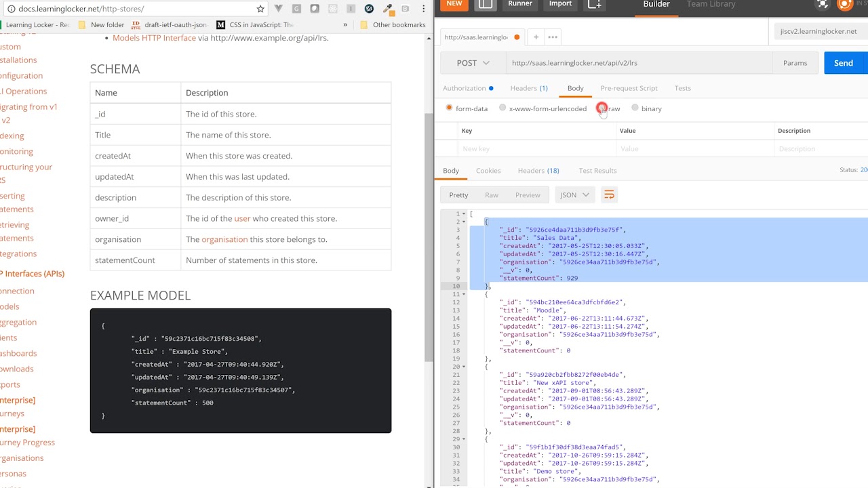Open the POST method dropdown
The height and width of the screenshot is (488, 868).
click(x=473, y=63)
